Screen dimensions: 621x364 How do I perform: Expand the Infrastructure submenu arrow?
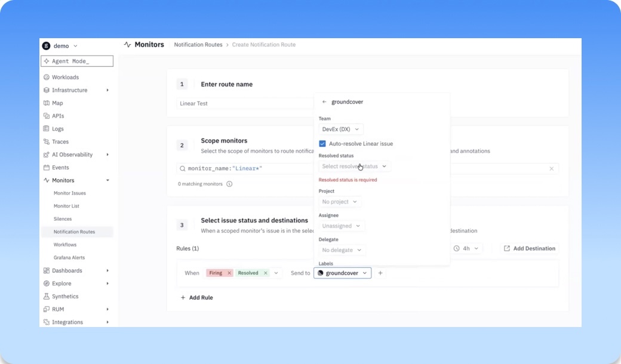107,90
